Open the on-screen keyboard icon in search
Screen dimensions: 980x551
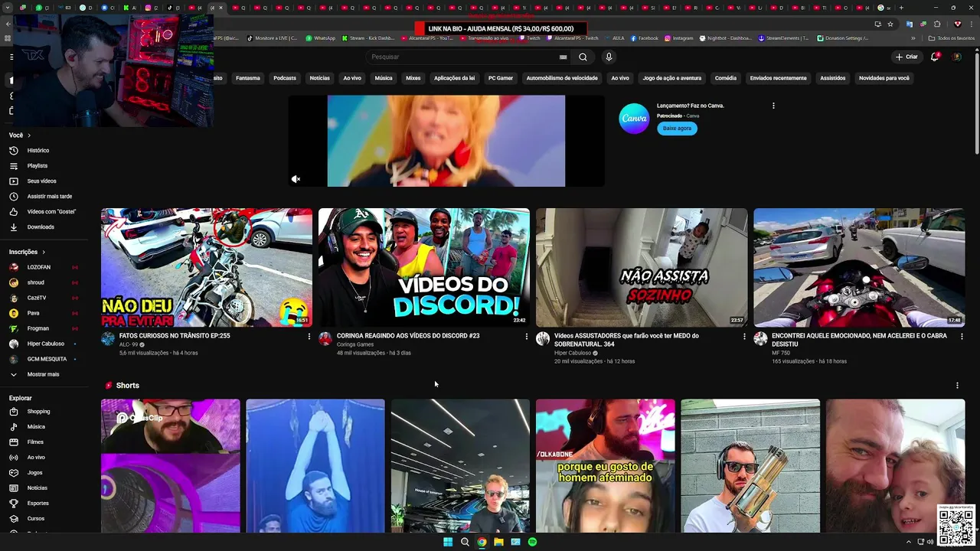[x=563, y=57]
